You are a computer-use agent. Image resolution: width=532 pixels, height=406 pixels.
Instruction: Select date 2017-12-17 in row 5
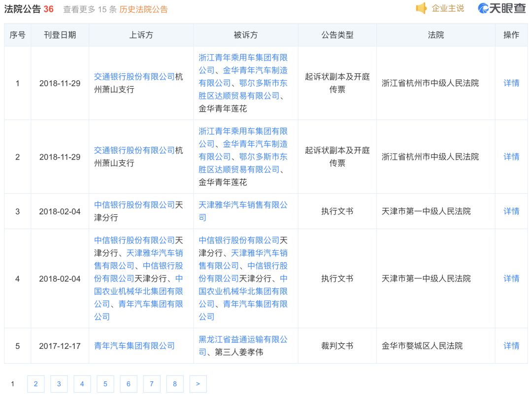pyautogui.click(x=60, y=346)
